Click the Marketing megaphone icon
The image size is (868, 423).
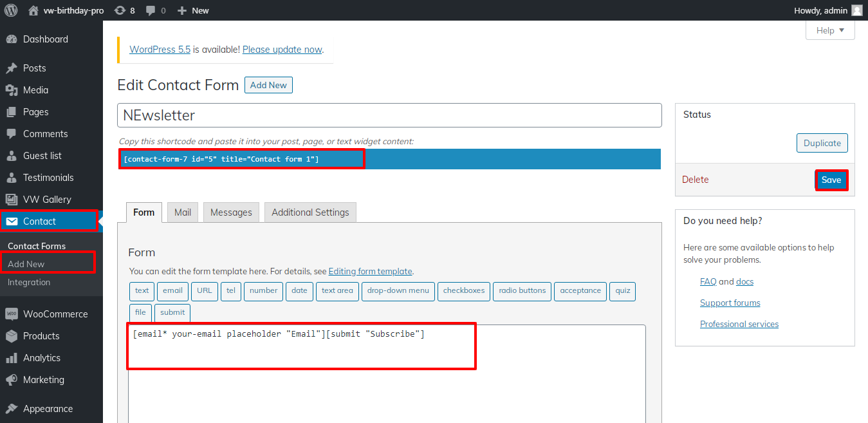click(x=12, y=380)
